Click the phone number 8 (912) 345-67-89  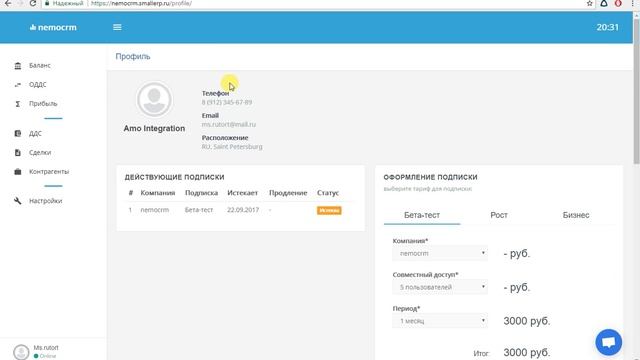pos(227,102)
